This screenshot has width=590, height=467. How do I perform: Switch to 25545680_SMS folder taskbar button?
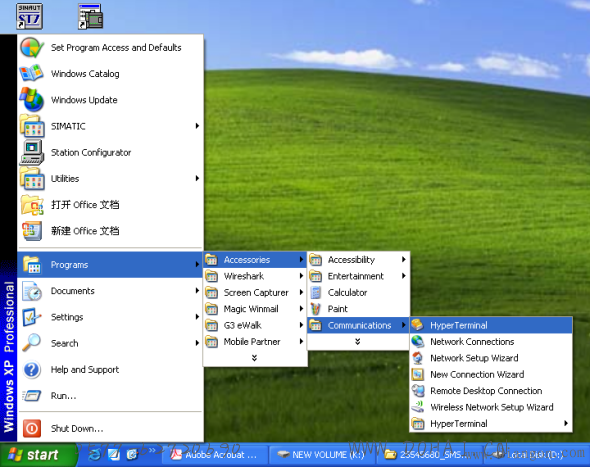429,455
